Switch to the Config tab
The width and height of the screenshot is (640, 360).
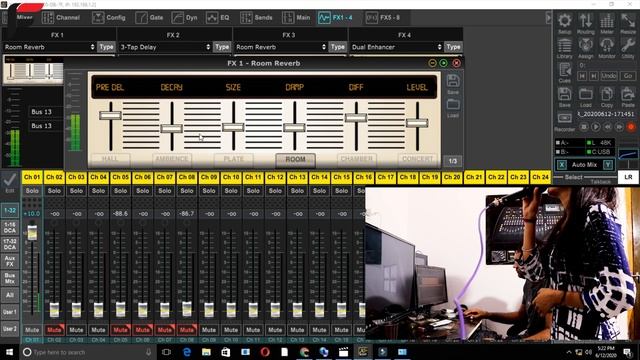click(x=109, y=18)
